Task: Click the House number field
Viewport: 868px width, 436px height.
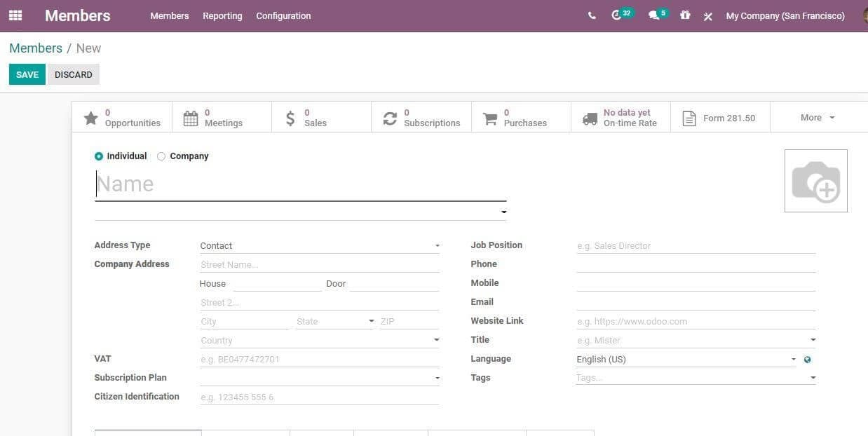Action: click(x=278, y=284)
